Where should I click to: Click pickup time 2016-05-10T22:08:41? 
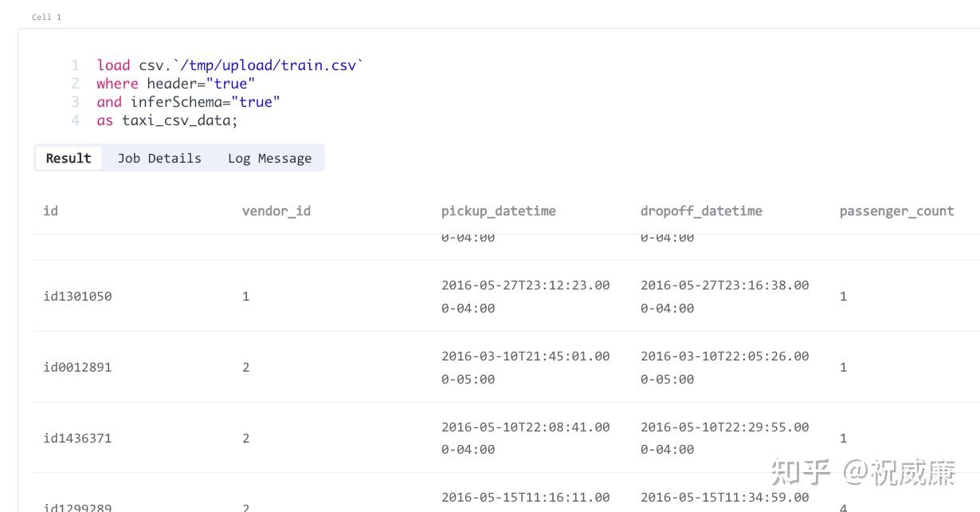(x=526, y=438)
